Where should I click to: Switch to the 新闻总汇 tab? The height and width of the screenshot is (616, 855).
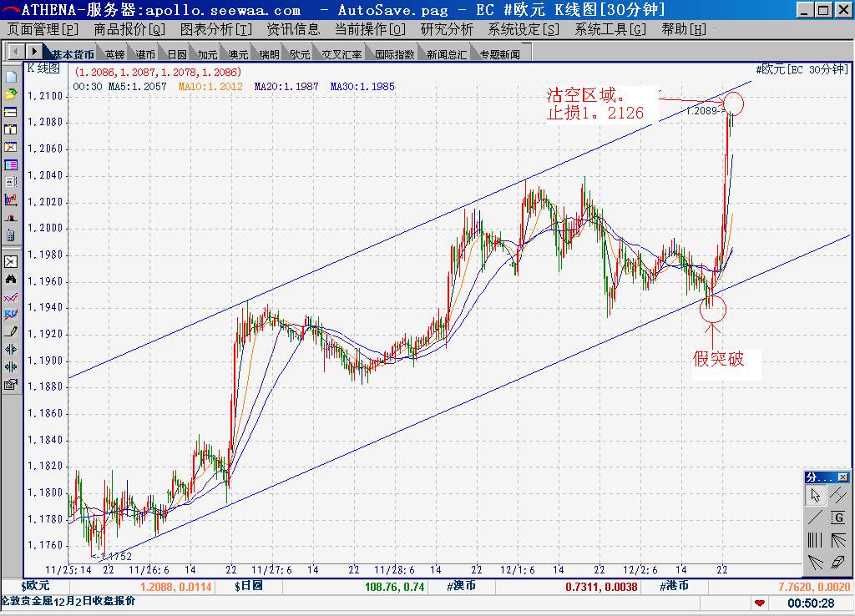point(447,54)
